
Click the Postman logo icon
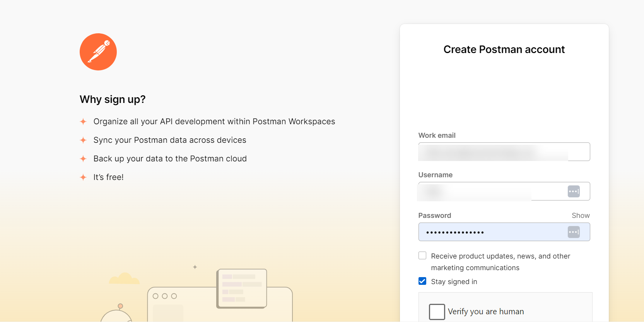[x=98, y=52]
